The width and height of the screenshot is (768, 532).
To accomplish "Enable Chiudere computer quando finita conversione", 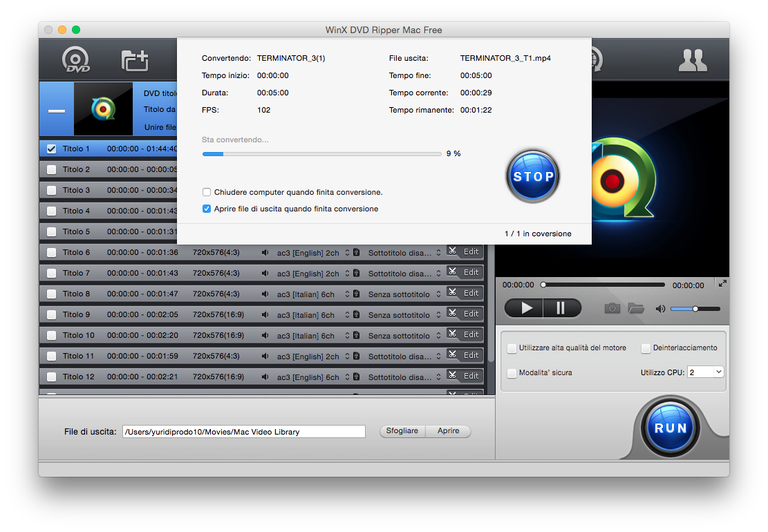I will pos(207,192).
